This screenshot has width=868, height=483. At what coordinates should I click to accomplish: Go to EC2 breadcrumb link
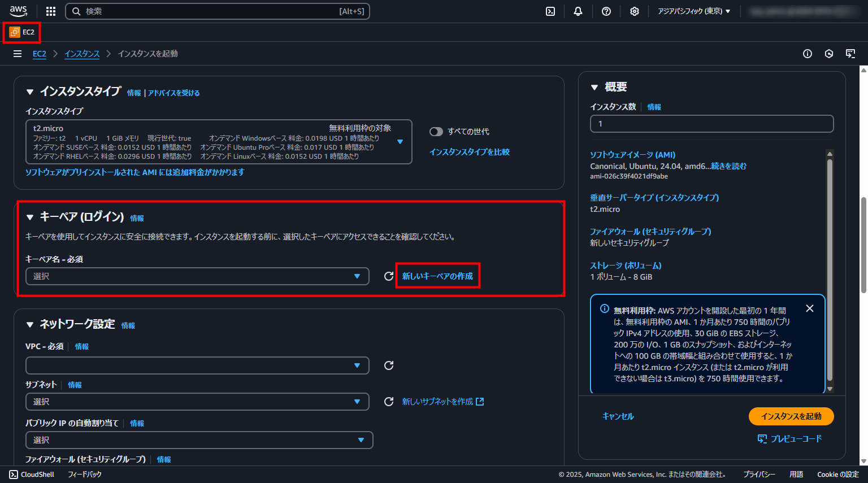[40, 54]
